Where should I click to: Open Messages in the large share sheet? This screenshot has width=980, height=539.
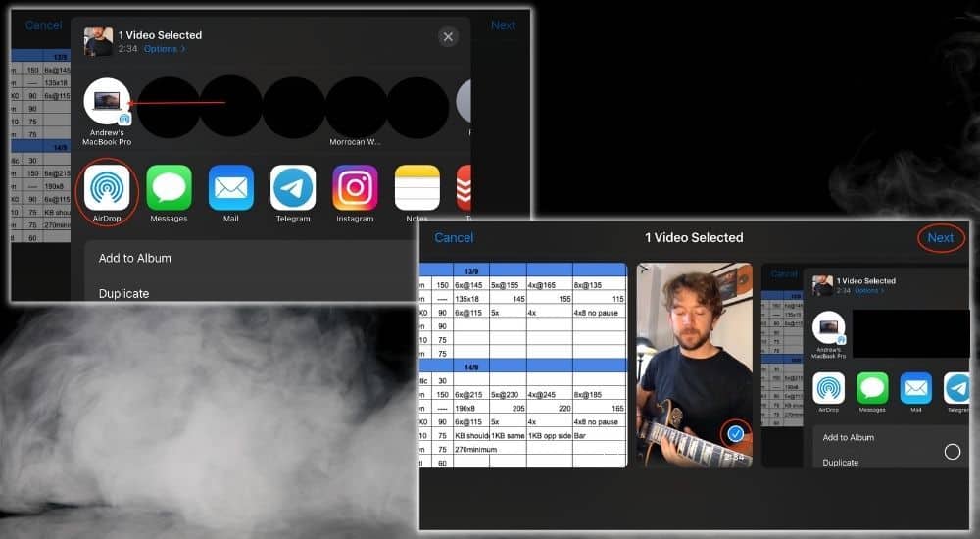[x=169, y=187]
